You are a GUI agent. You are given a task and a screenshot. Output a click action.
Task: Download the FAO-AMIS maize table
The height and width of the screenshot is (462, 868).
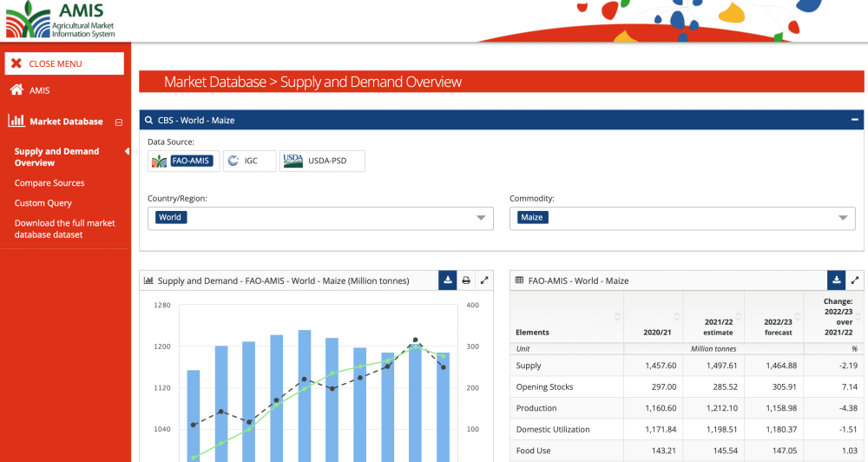tap(836, 280)
